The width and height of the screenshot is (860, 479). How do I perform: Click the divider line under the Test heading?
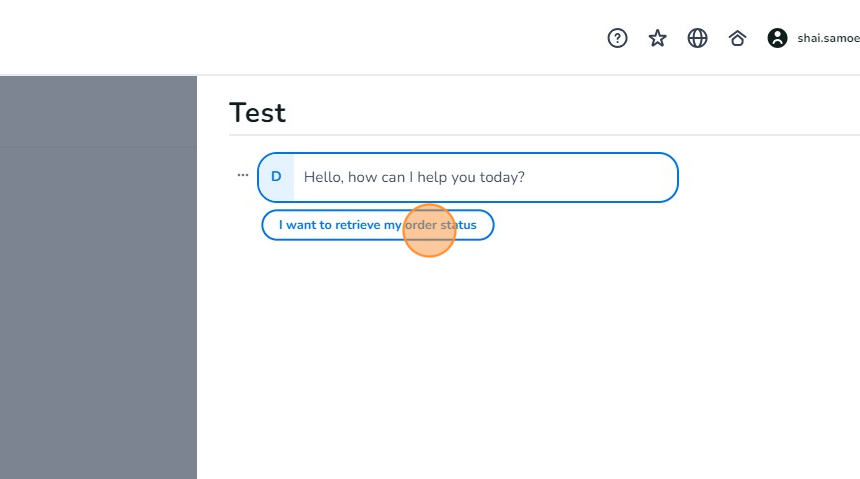(540, 135)
